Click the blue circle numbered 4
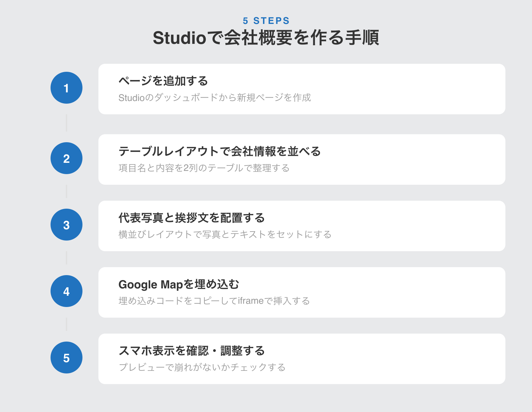The image size is (532, 412). click(66, 291)
